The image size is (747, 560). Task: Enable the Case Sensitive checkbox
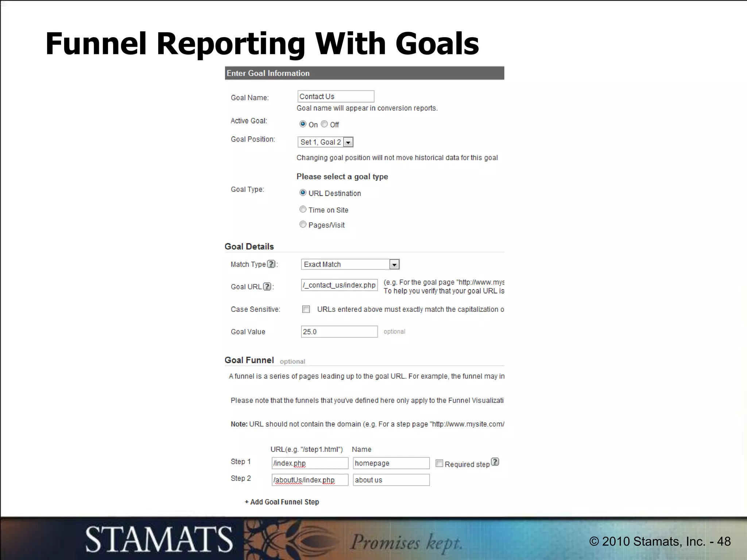[x=306, y=309]
